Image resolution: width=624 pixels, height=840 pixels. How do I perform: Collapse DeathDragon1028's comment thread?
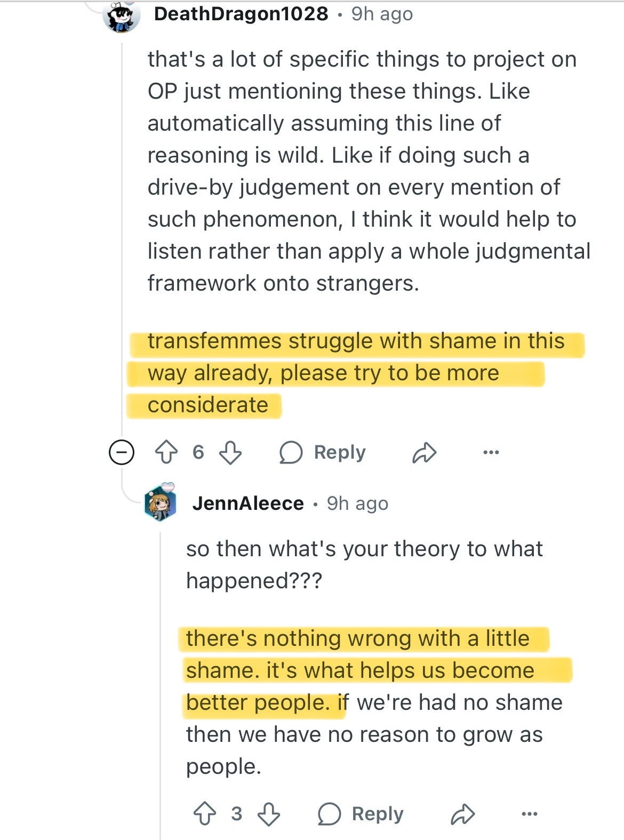click(122, 453)
